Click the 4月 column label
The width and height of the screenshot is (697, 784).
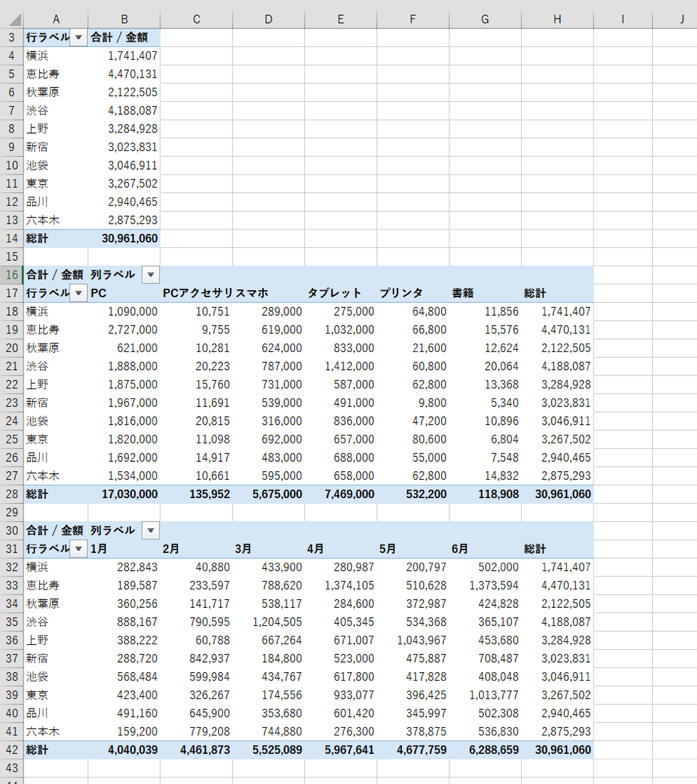pos(315,549)
